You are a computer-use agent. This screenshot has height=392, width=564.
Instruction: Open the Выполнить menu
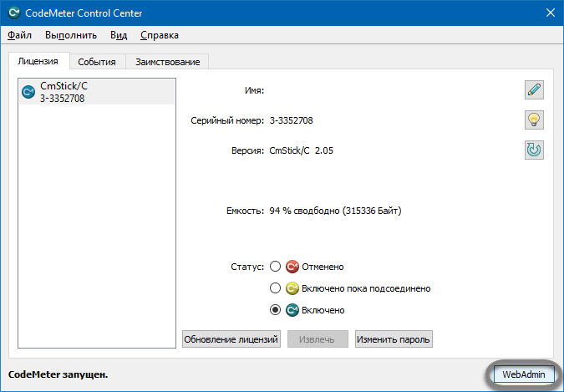(71, 35)
